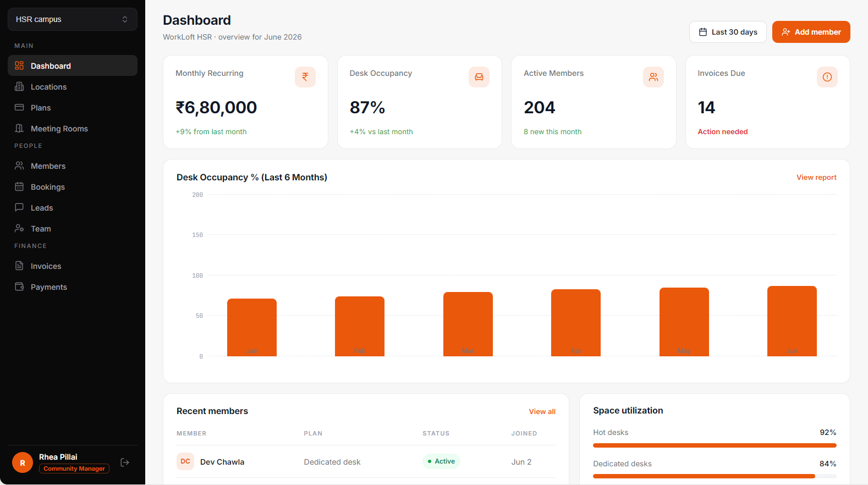The height and width of the screenshot is (485, 868).
Task: Log out using the sign-out icon
Action: (125, 462)
